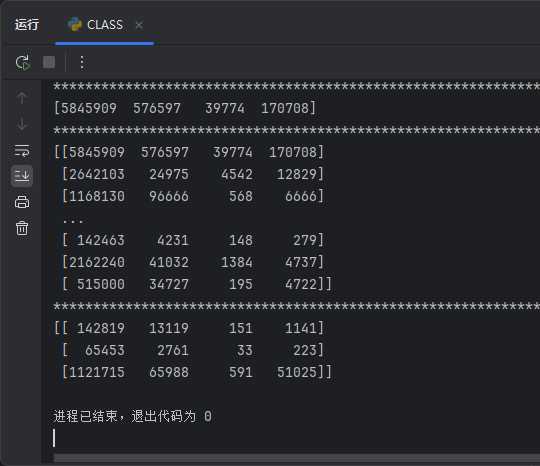This screenshot has width=540, height=466.
Task: Click the value 5845909 in the first array
Action: 89,108
